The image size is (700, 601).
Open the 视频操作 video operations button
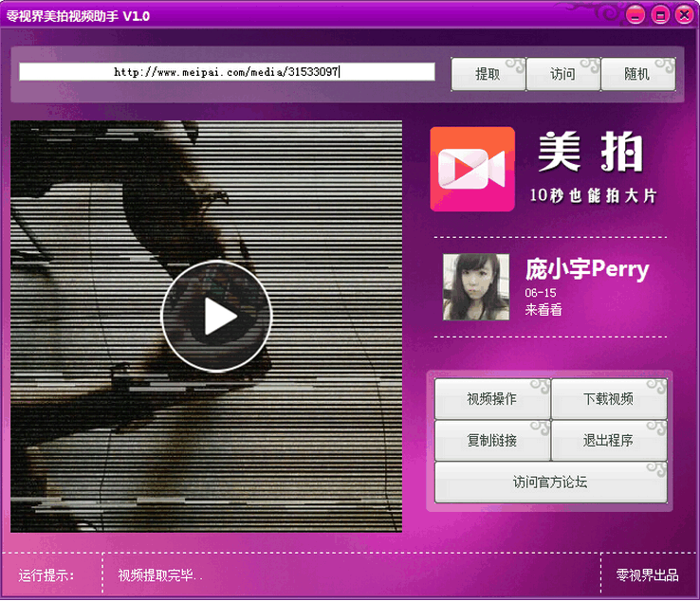coord(492,398)
